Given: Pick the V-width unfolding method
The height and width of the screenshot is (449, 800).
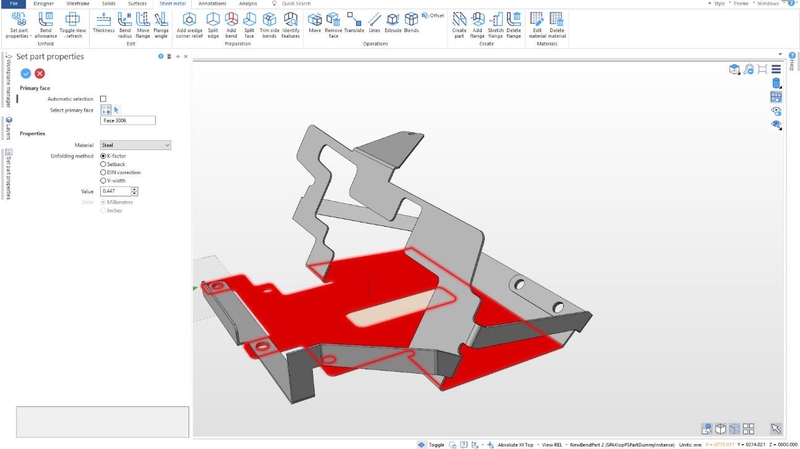Looking at the screenshot, I should click(x=103, y=181).
